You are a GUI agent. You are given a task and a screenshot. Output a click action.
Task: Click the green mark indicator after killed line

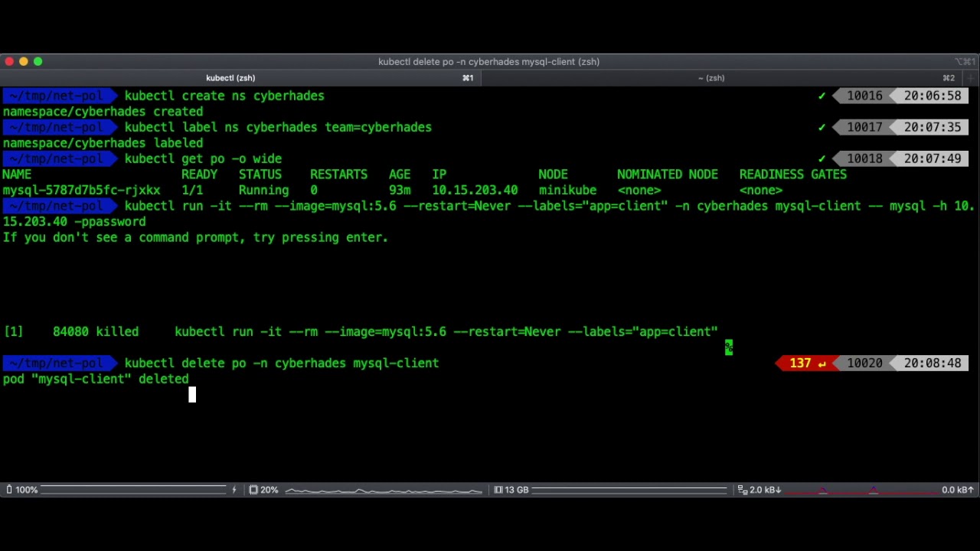pyautogui.click(x=729, y=348)
